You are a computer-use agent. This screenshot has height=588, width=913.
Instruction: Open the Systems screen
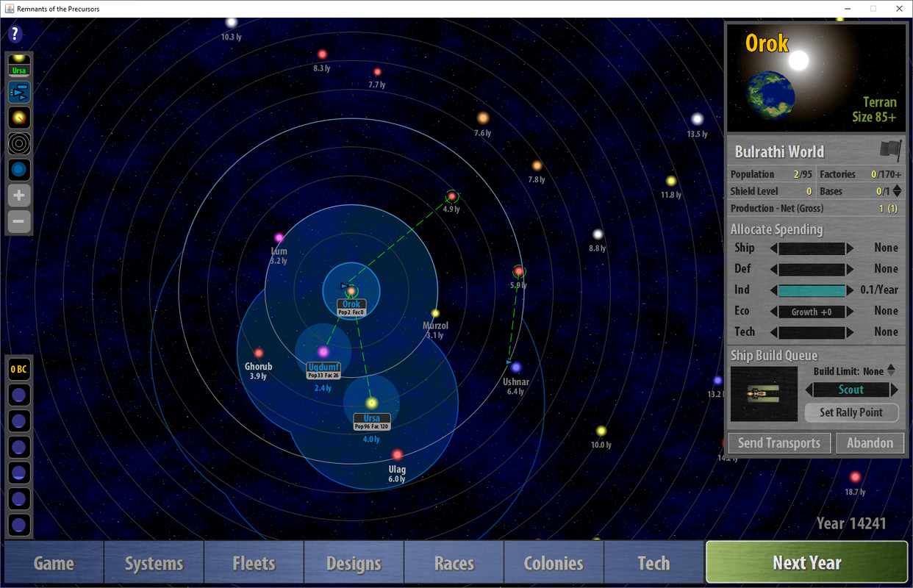154,564
